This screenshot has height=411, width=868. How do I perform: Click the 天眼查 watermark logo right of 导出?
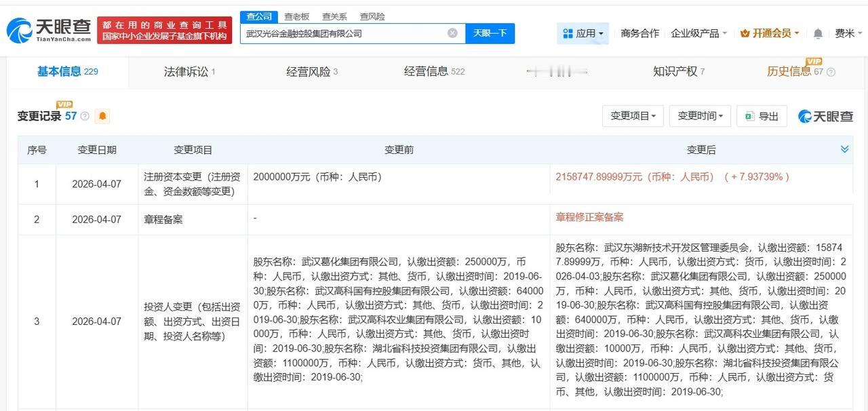(x=826, y=115)
